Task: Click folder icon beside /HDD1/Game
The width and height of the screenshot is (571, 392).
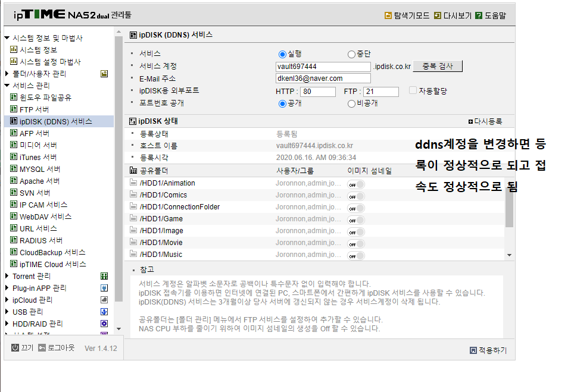Action: 133,218
